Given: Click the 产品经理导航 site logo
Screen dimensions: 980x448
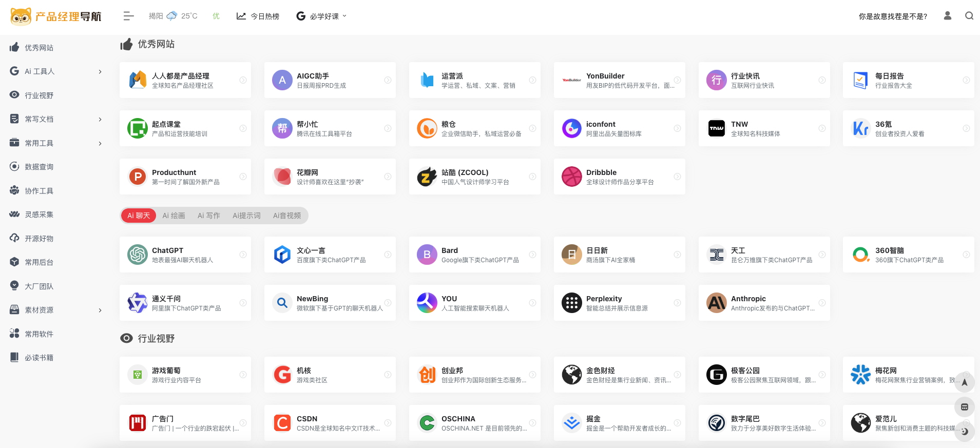Looking at the screenshot, I should tap(56, 16).
